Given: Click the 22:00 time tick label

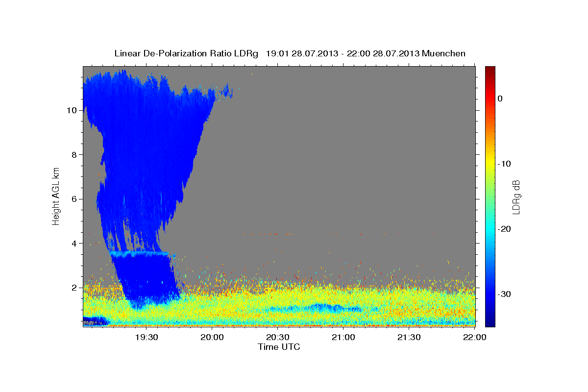Looking at the screenshot, I should (x=474, y=338).
